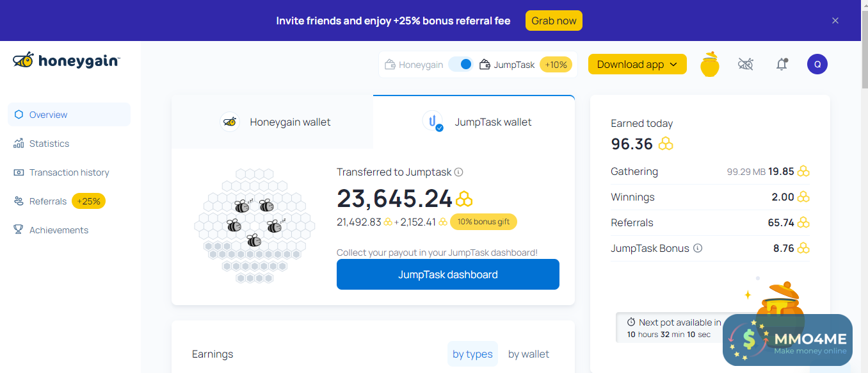Go to Referrals in the sidebar

click(48, 201)
